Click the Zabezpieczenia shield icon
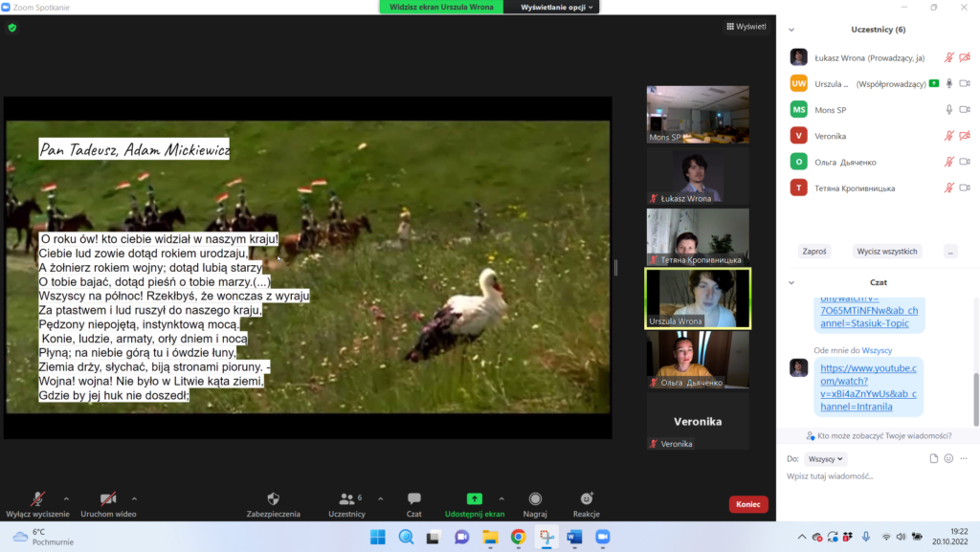 tap(273, 498)
